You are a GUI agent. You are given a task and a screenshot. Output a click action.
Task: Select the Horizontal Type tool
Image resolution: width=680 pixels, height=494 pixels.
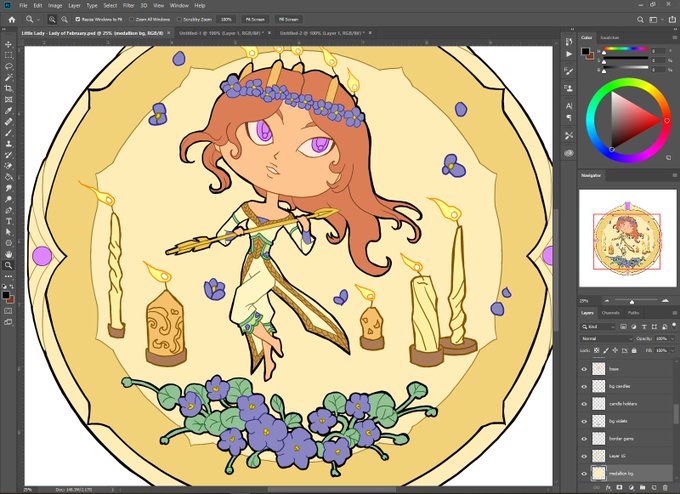tap(8, 221)
